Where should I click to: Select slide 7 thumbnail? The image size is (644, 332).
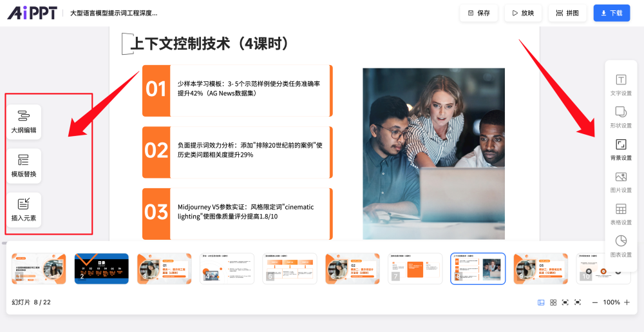coord(415,269)
